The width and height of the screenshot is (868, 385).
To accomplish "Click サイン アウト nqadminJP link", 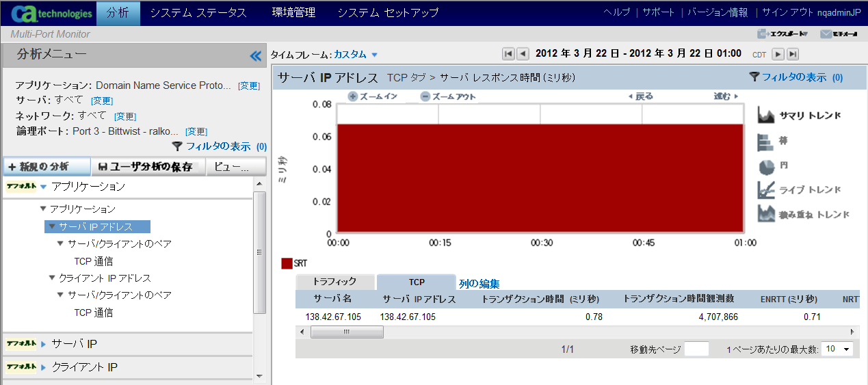I will [x=811, y=12].
